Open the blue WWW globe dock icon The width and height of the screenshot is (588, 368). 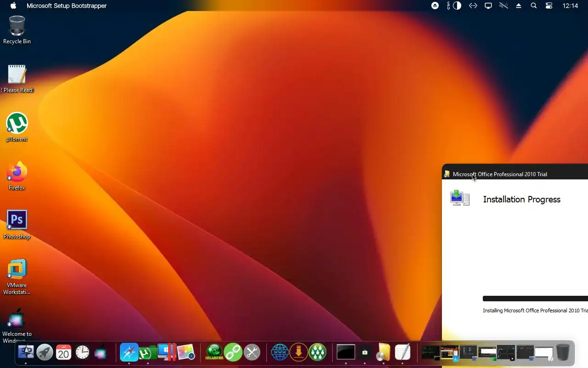(x=280, y=352)
